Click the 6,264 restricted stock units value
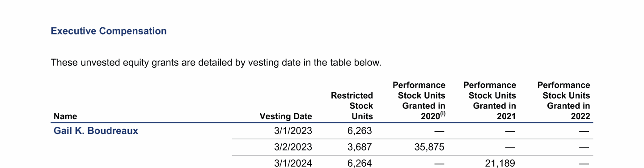 (x=360, y=163)
